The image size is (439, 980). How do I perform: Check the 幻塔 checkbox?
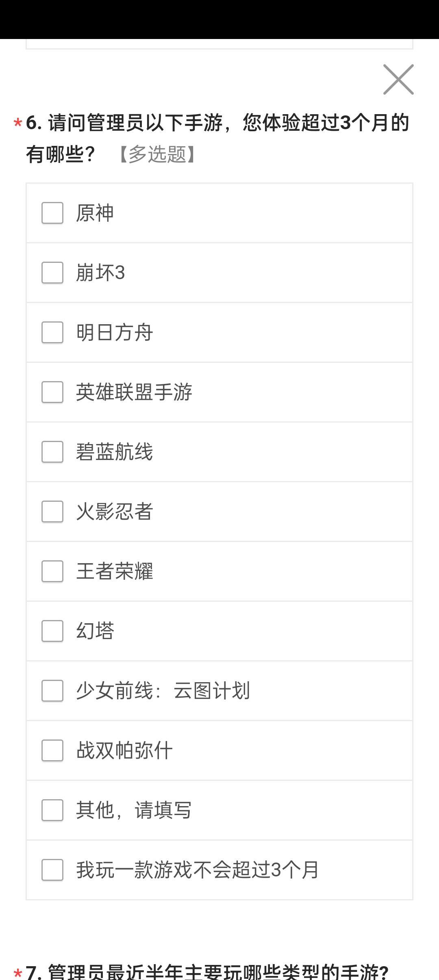(x=52, y=631)
